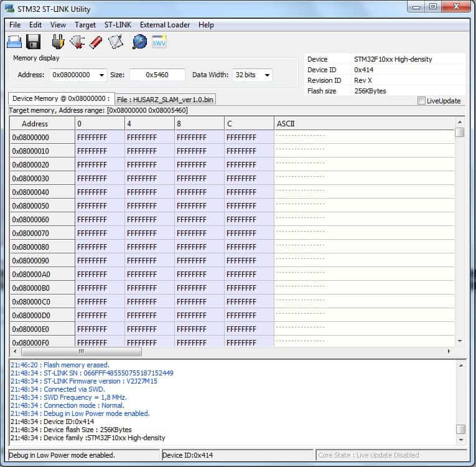Click the STM32 ST-LINK Utility title icon
This screenshot has width=476, height=467.
[9, 9]
